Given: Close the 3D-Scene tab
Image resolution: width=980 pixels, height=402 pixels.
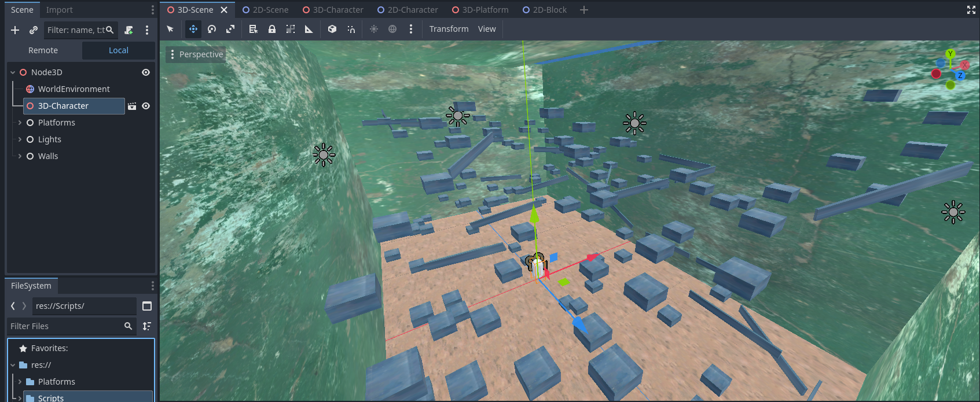Looking at the screenshot, I should 224,10.
